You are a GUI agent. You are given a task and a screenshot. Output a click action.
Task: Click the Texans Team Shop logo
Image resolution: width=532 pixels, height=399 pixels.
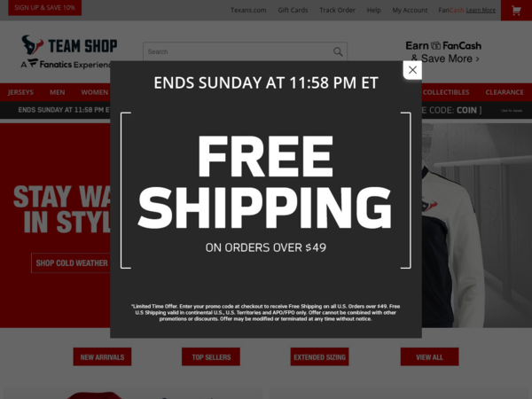pos(69,51)
